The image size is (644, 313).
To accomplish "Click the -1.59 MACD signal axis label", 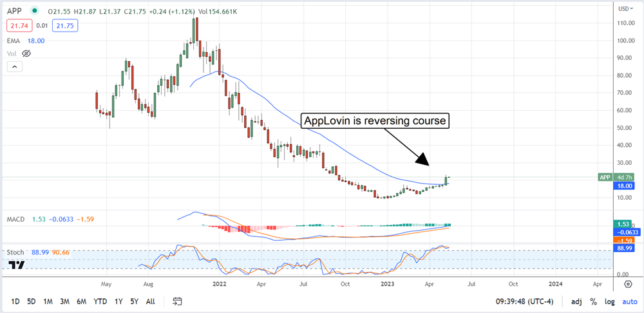I will point(624,240).
